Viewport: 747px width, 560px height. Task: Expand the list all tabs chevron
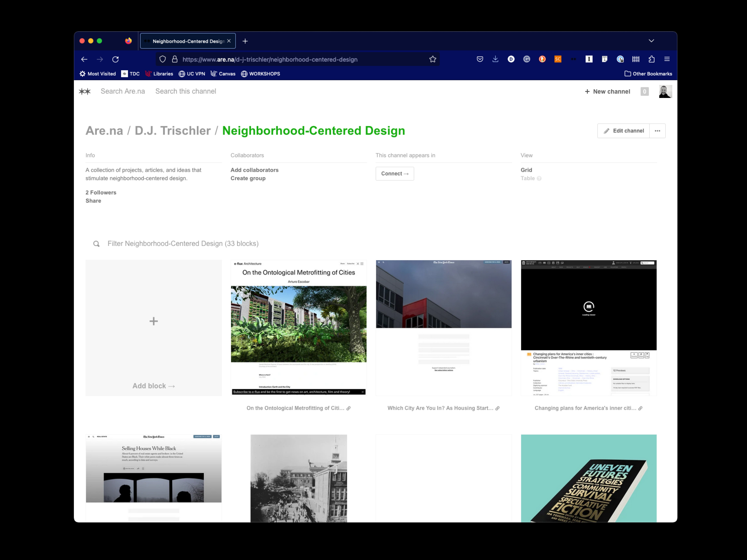click(x=651, y=41)
